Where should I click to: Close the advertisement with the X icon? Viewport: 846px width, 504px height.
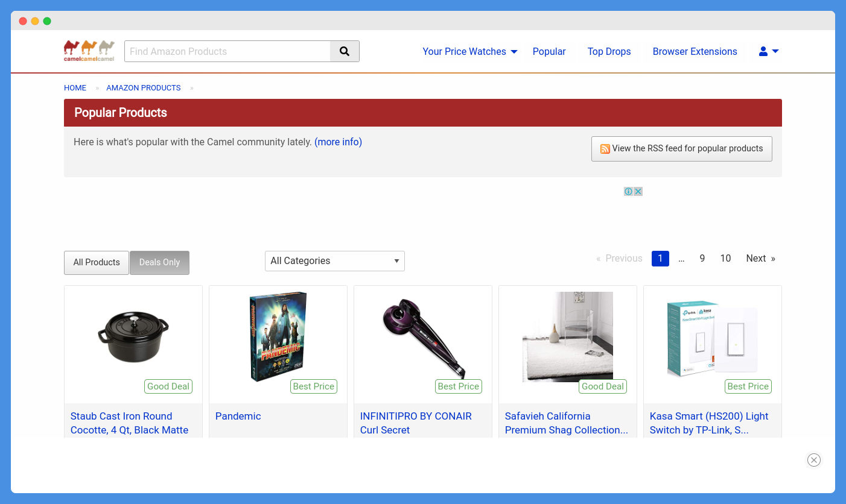638,191
